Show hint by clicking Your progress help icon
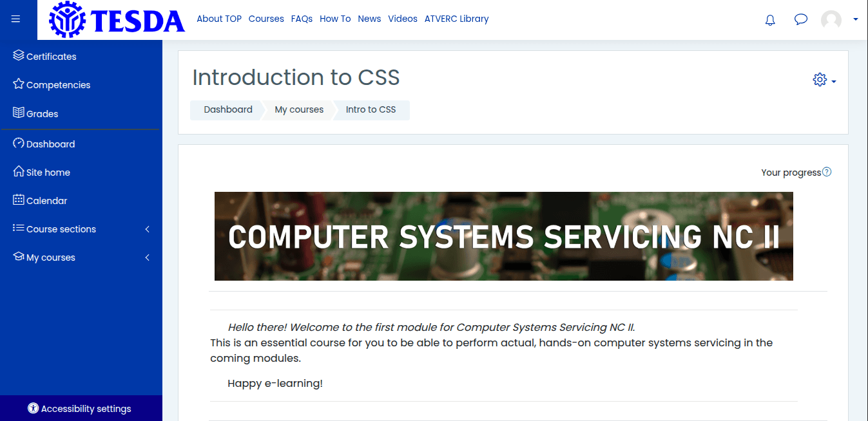This screenshot has width=868, height=421. coord(827,172)
